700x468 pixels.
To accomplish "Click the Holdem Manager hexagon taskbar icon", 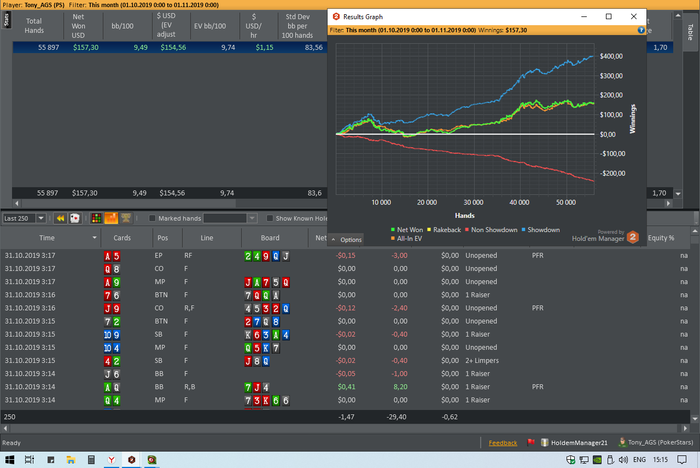I will 132,460.
